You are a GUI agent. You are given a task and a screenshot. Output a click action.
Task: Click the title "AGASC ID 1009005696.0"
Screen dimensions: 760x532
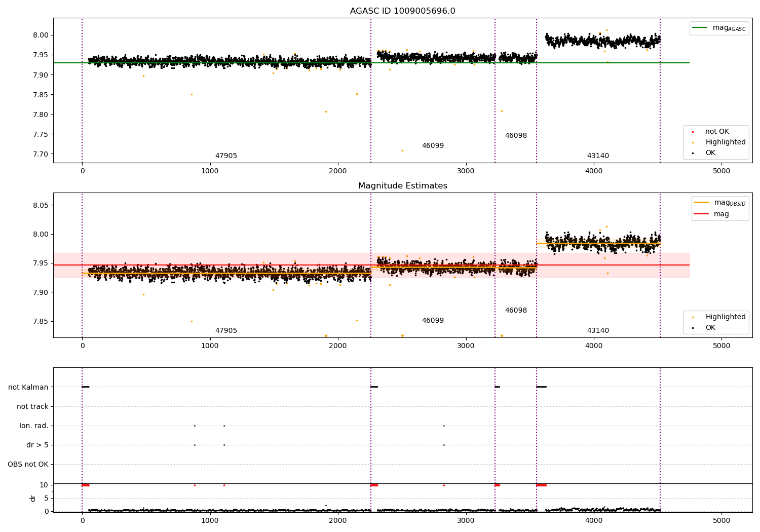402,11
